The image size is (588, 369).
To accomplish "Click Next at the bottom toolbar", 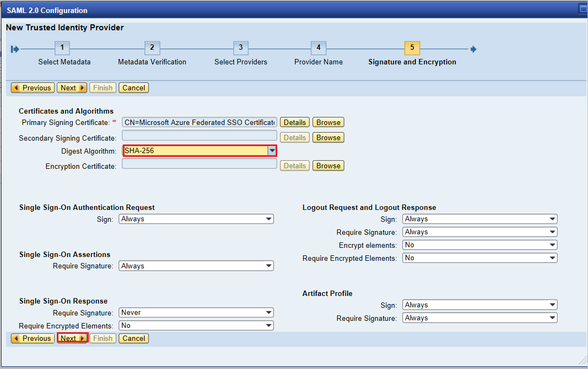I will point(72,338).
